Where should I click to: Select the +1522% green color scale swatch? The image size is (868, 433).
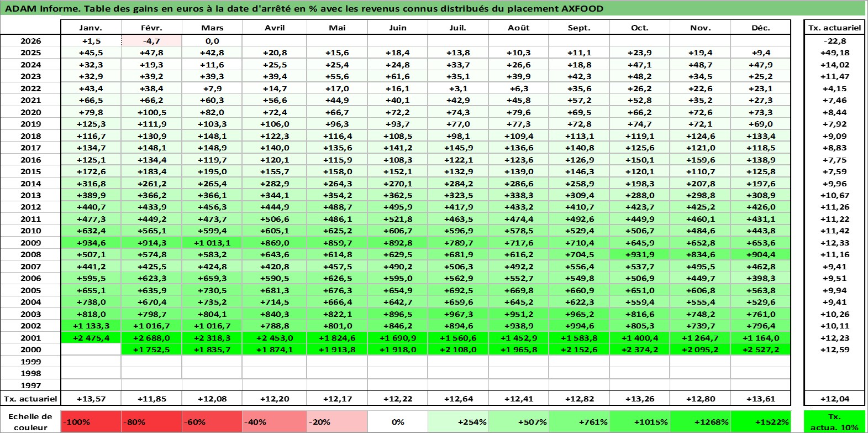tap(760, 422)
